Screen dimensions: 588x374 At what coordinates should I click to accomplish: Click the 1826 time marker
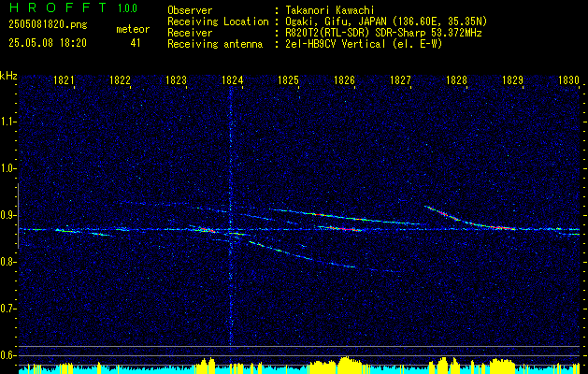point(344,80)
